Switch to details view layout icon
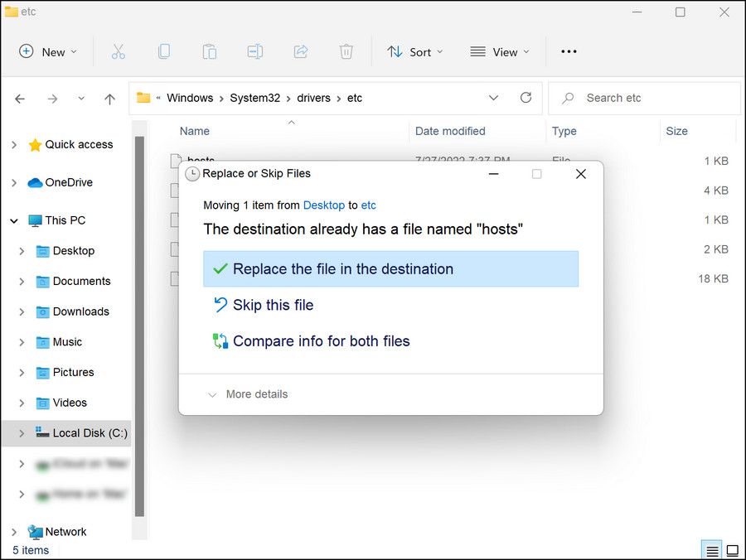The height and width of the screenshot is (560, 746). coord(712,551)
